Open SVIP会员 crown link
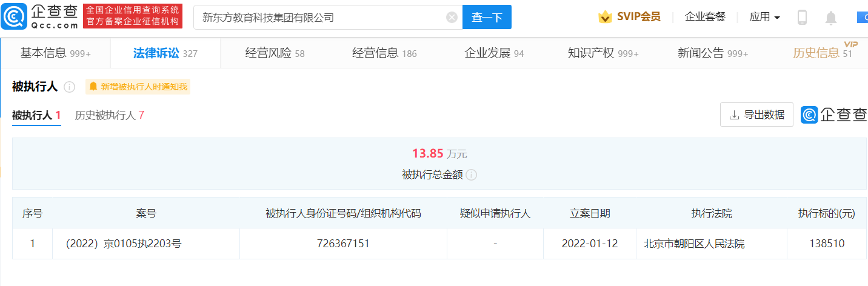 click(x=629, y=17)
